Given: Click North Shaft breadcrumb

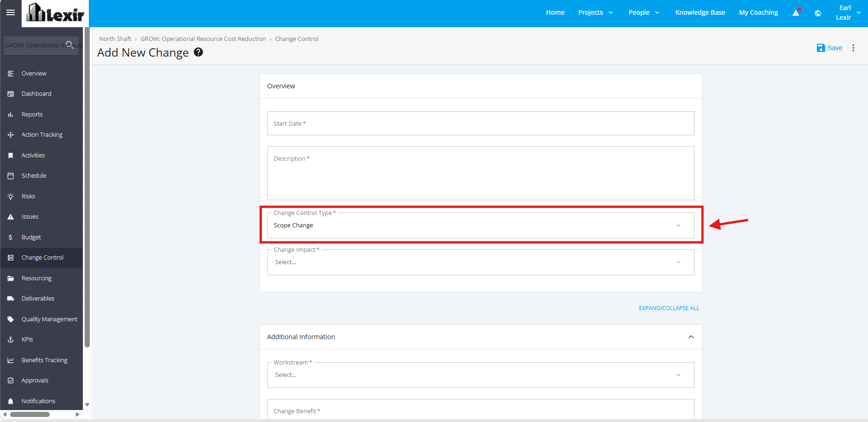Looking at the screenshot, I should point(115,39).
